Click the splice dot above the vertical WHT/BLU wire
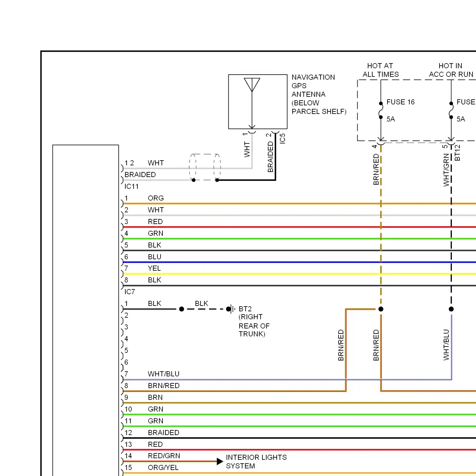Viewport: 476px width, 476px height. 451,309
